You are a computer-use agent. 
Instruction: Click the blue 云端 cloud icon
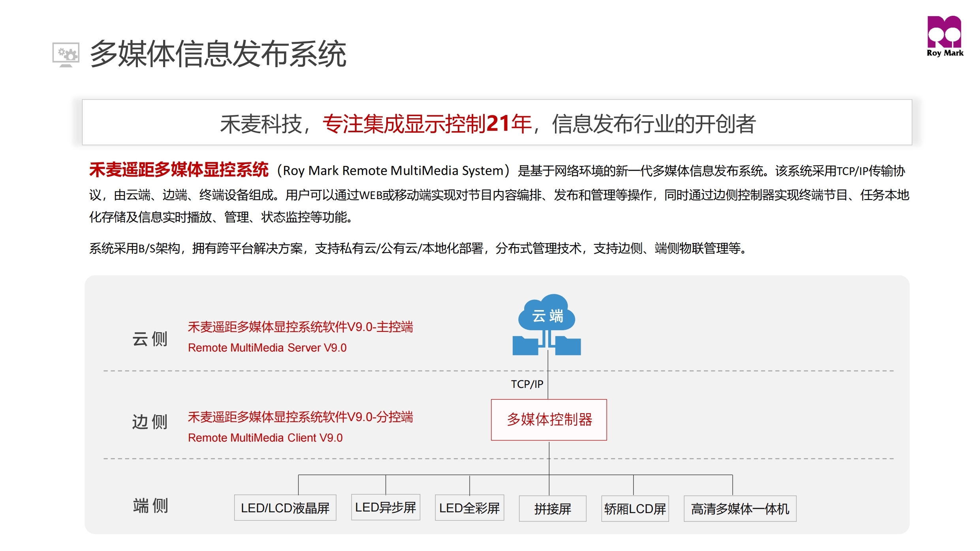point(547,324)
